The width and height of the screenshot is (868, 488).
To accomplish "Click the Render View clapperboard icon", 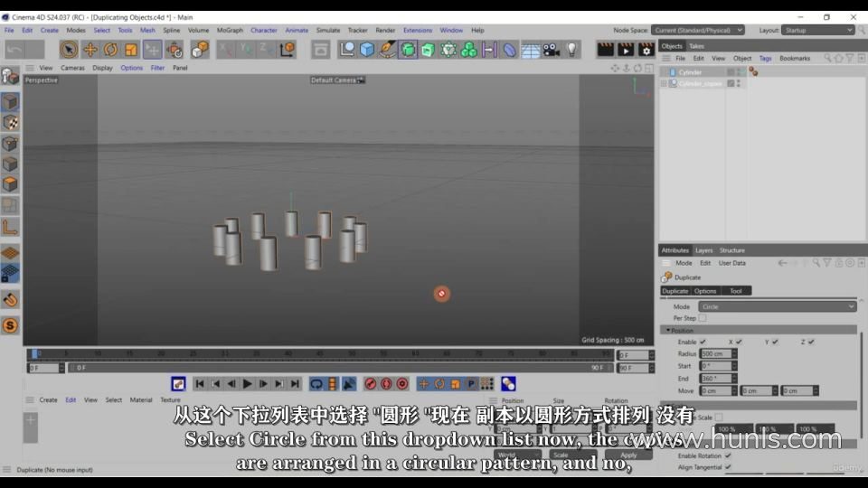I will click(605, 50).
